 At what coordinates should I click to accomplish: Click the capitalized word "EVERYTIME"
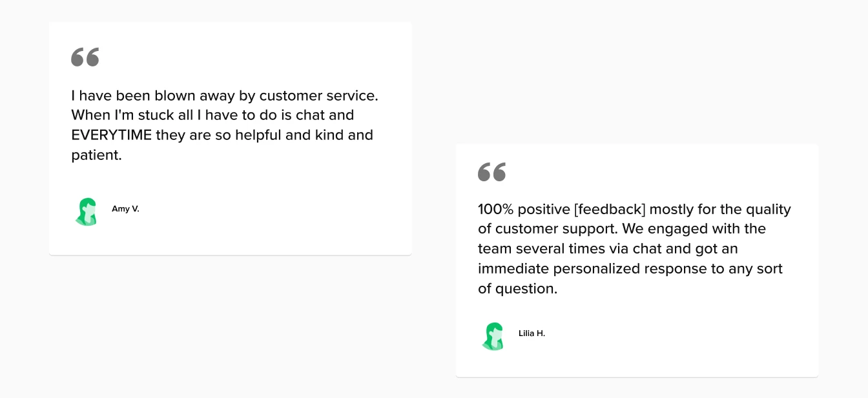111,135
